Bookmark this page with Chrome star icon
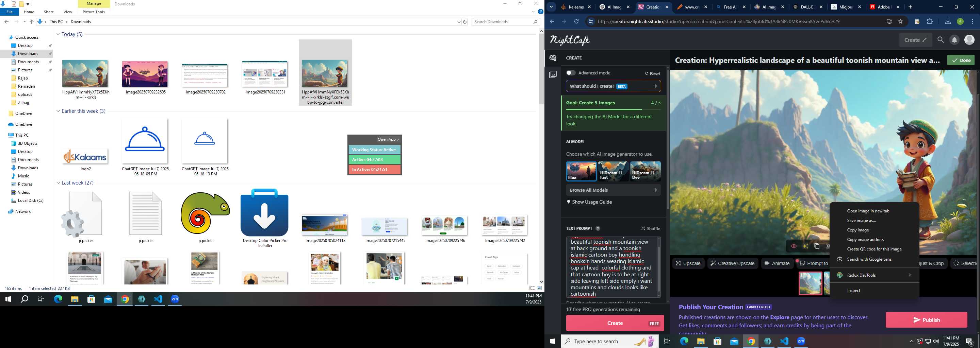980x348 pixels. [900, 22]
